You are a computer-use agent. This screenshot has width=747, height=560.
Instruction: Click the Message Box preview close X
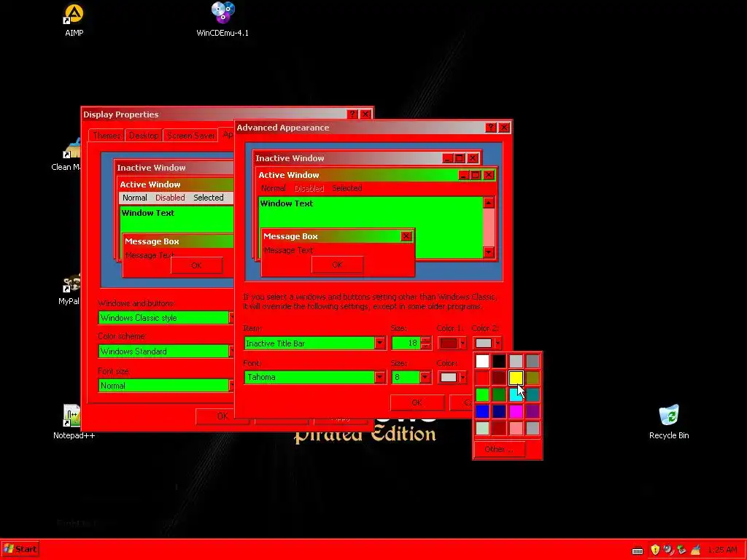(x=406, y=236)
